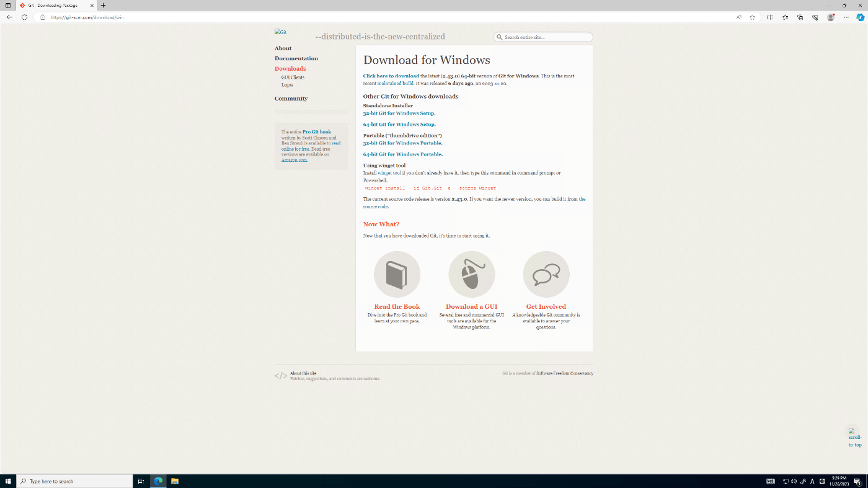The height and width of the screenshot is (488, 868).
Task: Open GUI Clients under Downloads
Action: coord(293,78)
